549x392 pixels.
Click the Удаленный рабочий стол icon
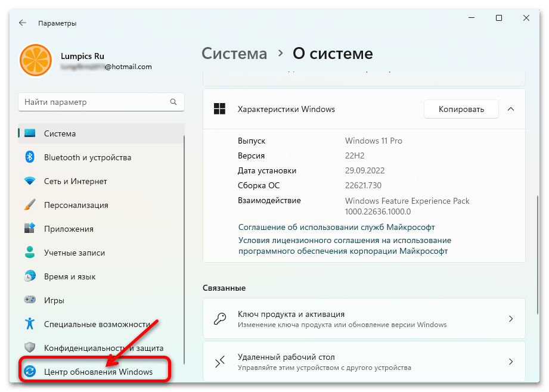220,362
